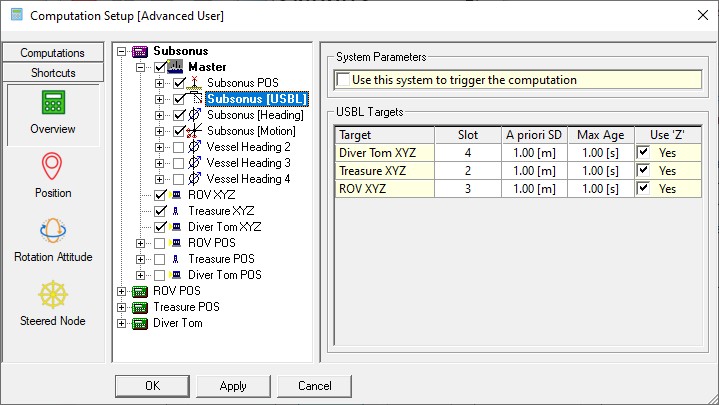Viewport: 719px width, 405px height.
Task: Uncheck the Subsonus [Heading] checkbox
Action: point(179,115)
